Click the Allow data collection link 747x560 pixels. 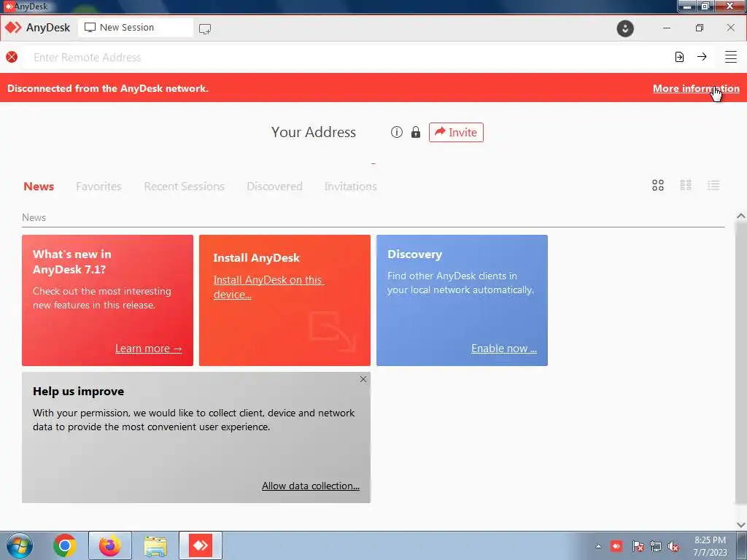coord(311,486)
